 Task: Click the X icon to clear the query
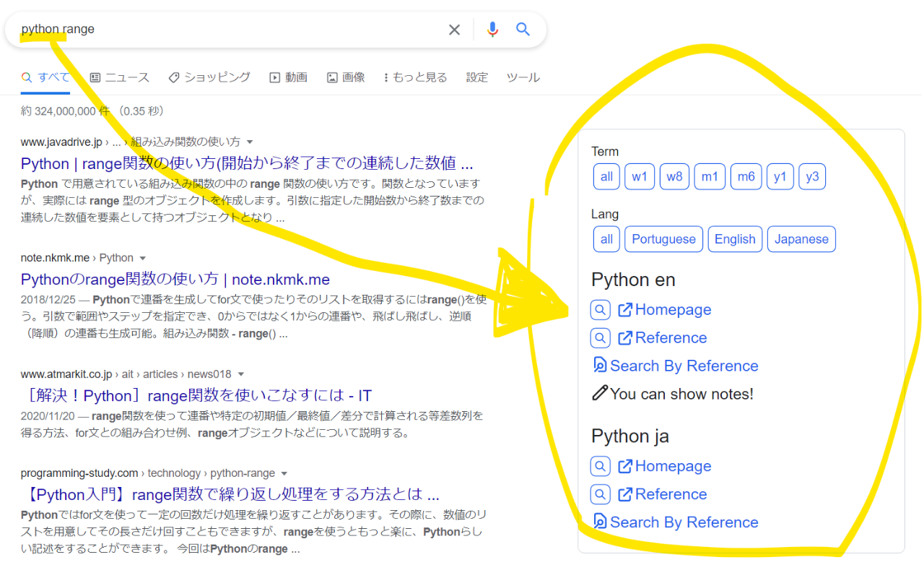click(x=454, y=30)
